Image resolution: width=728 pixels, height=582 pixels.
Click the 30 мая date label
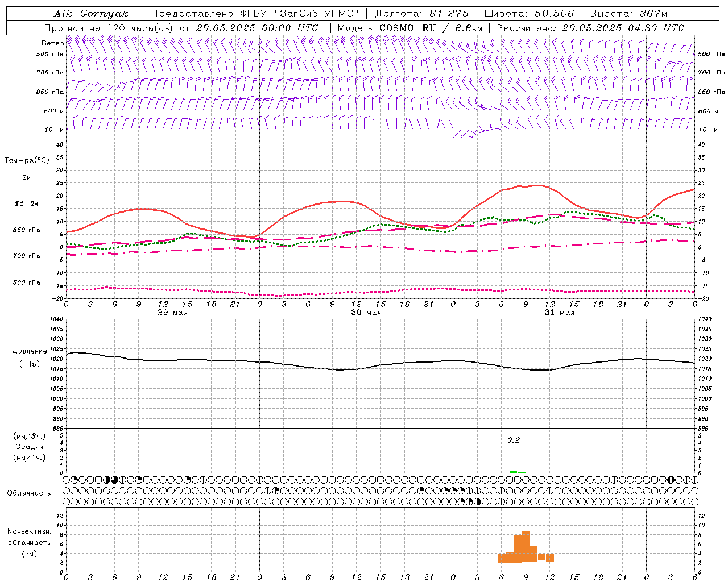point(366,313)
